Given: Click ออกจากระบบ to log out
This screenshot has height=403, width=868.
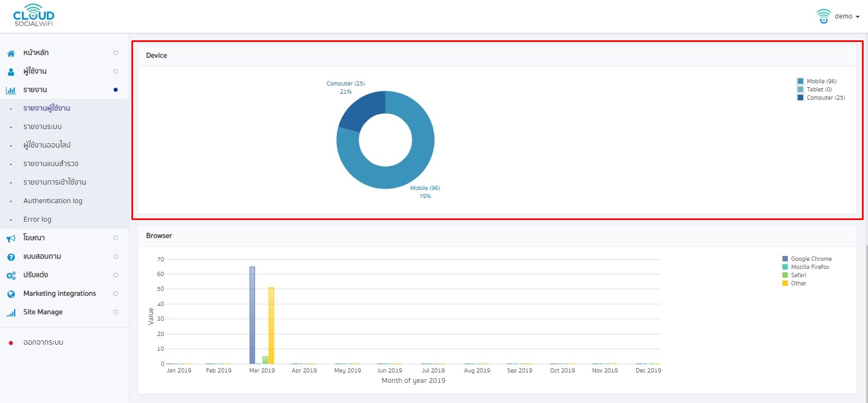Looking at the screenshot, I should click(43, 343).
